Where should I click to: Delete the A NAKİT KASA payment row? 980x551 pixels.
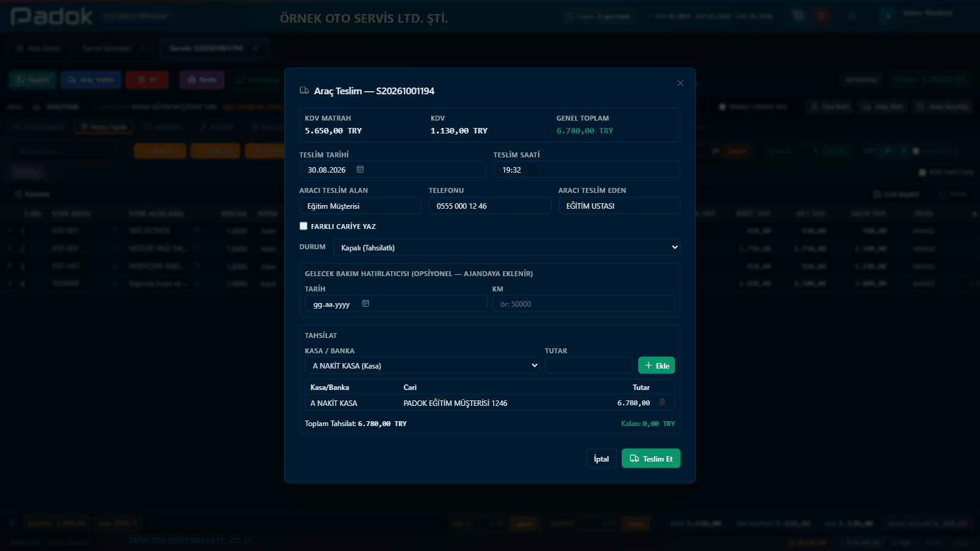point(662,402)
